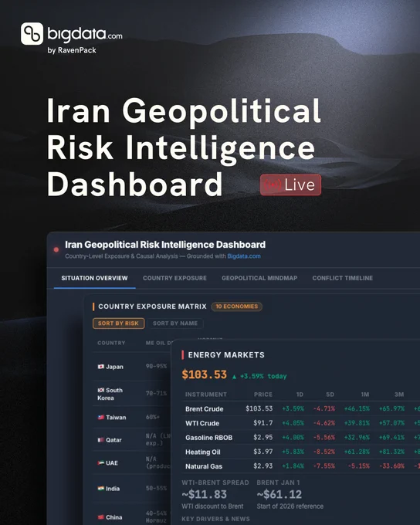
Task: Select the South Korea country name
Action: click(x=110, y=394)
